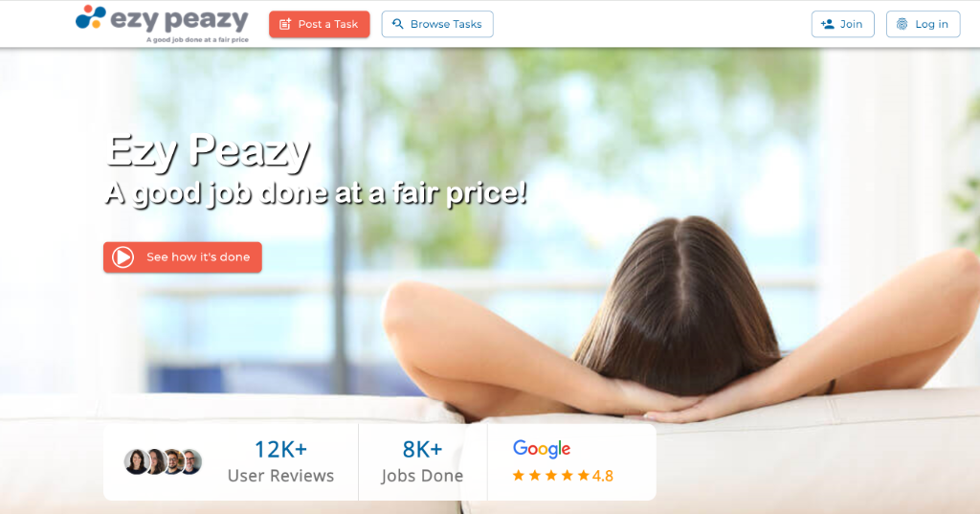Click the Google logo

tap(542, 448)
